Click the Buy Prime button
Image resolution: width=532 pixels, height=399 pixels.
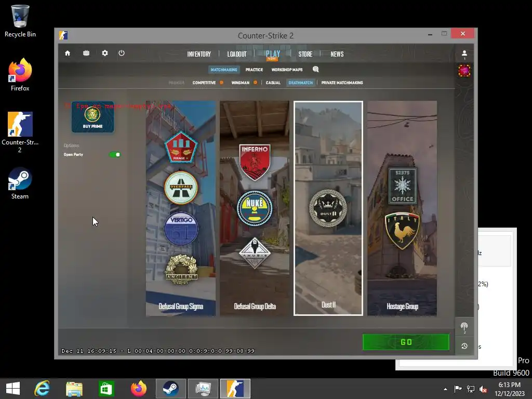92,117
